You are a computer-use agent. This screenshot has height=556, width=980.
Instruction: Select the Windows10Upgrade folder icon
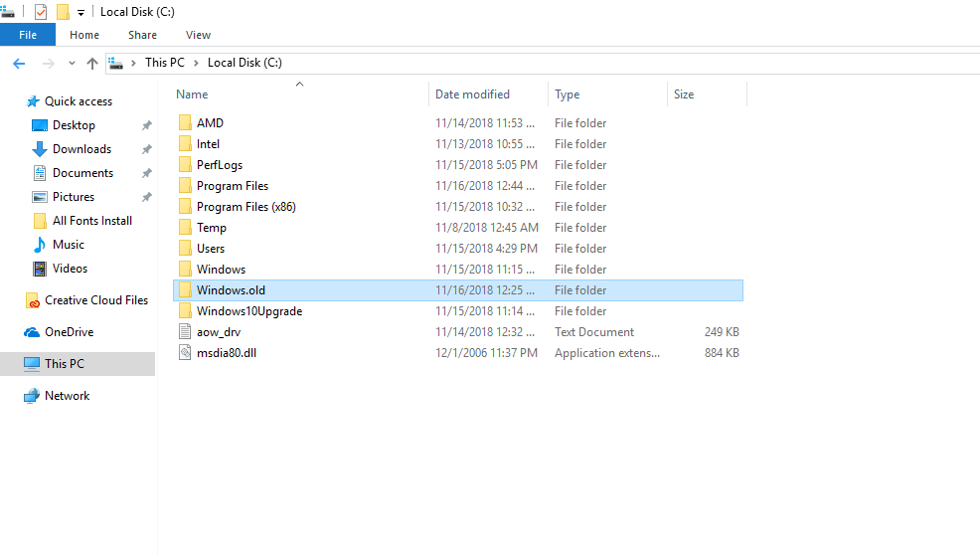point(185,311)
